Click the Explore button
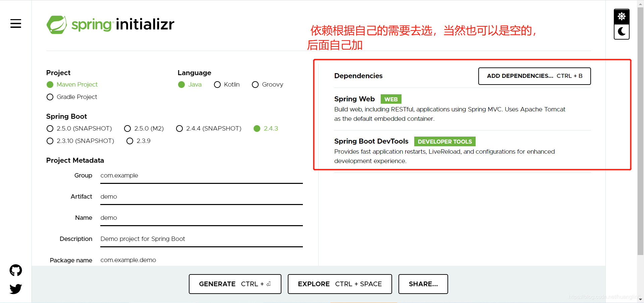The width and height of the screenshot is (644, 303). click(340, 284)
